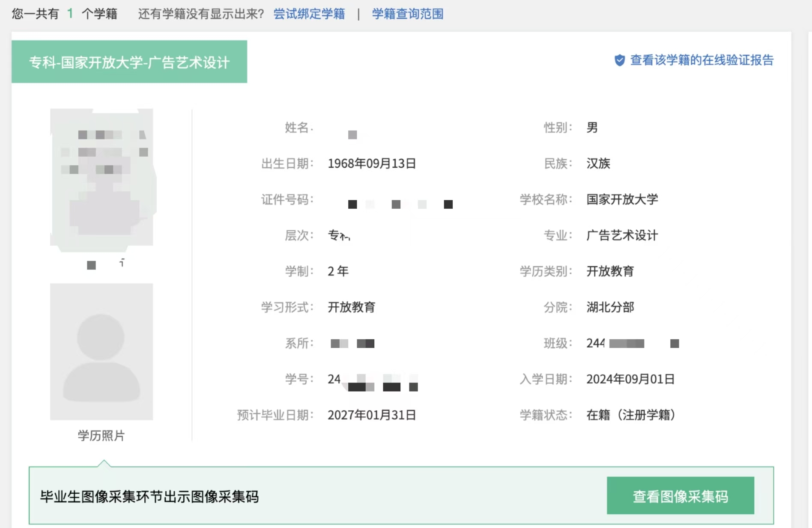Click the gender value 男

point(592,128)
